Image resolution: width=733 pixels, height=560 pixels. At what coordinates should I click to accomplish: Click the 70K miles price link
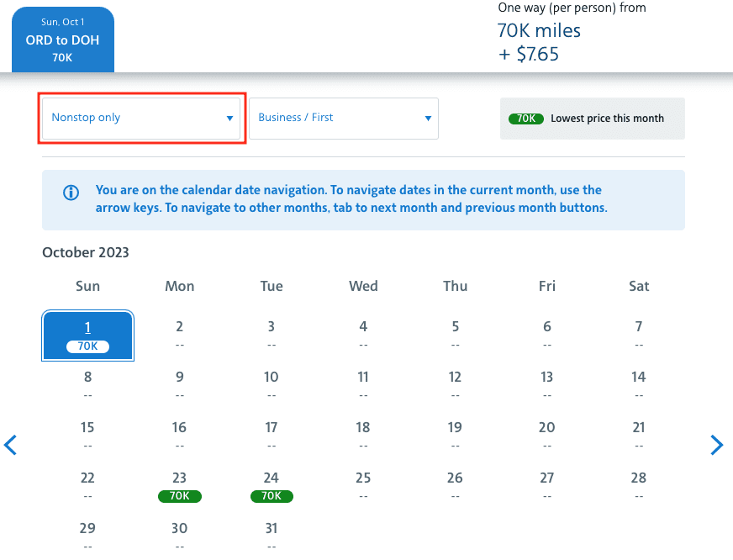[x=539, y=31]
